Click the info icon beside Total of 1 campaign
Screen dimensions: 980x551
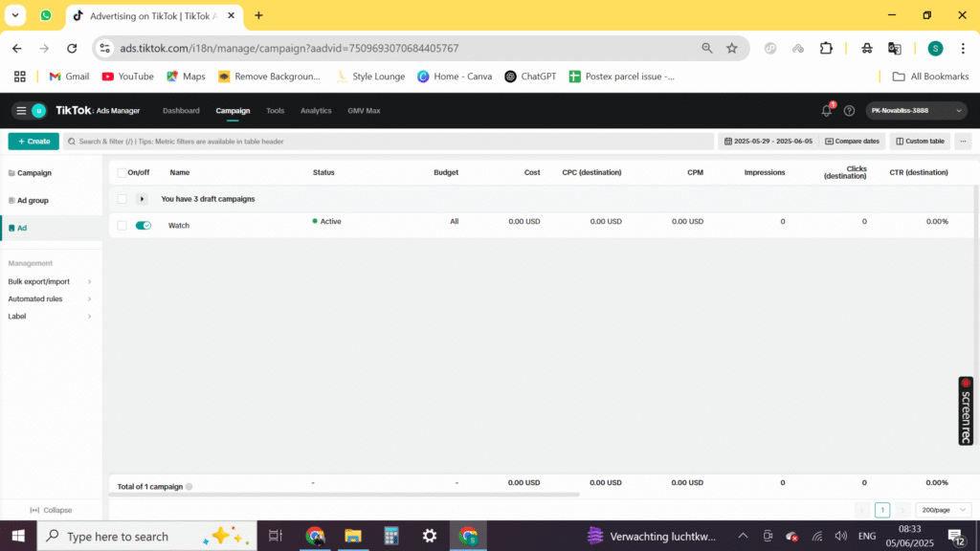point(189,487)
